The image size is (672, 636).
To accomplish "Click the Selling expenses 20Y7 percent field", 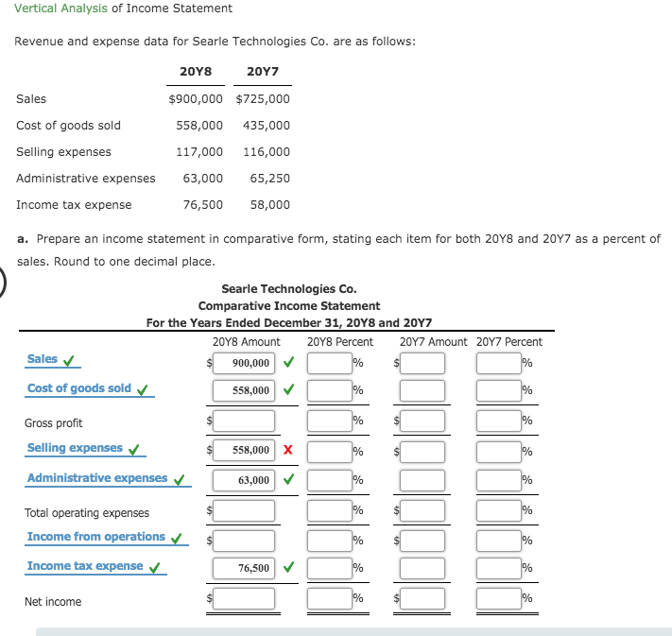I will click(x=499, y=452).
